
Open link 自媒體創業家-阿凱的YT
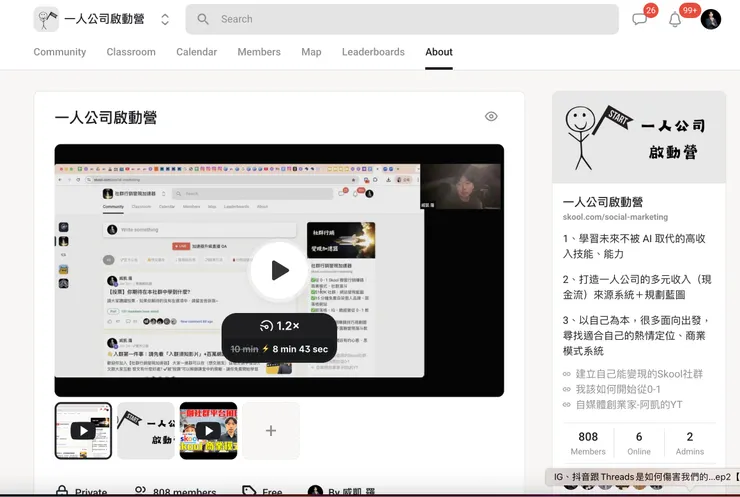(x=629, y=404)
